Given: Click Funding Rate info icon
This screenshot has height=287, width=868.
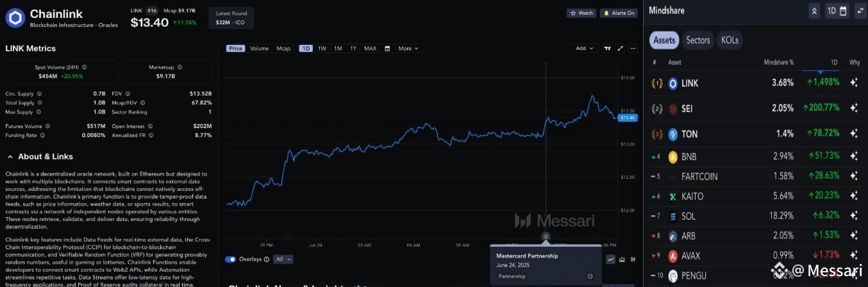Looking at the screenshot, I should click(x=42, y=135).
